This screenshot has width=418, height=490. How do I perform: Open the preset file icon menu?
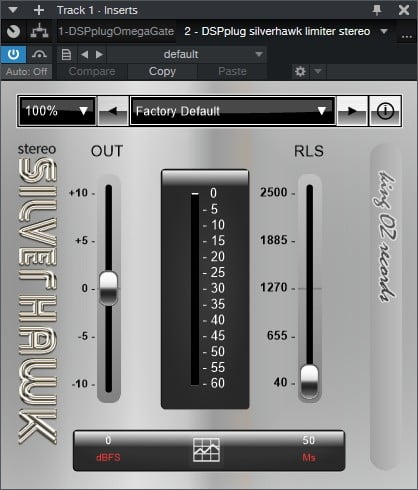[x=66, y=54]
